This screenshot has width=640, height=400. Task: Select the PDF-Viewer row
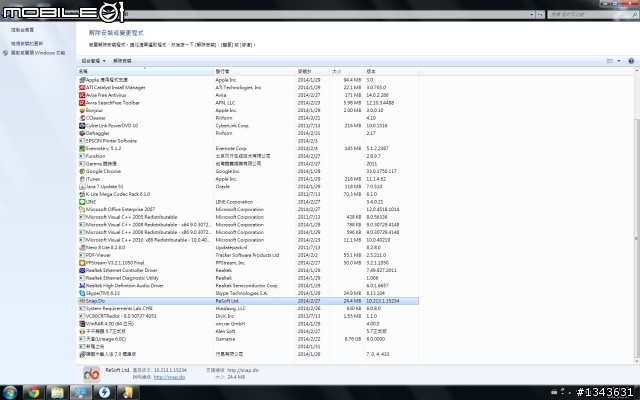(248, 255)
